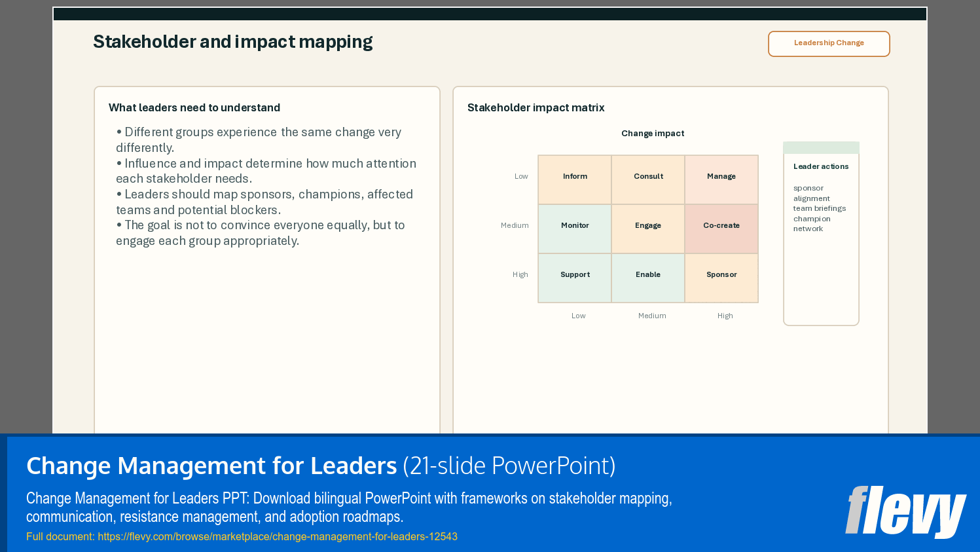Click the 'champion network' text
The width and height of the screenshot is (980, 552).
point(812,223)
